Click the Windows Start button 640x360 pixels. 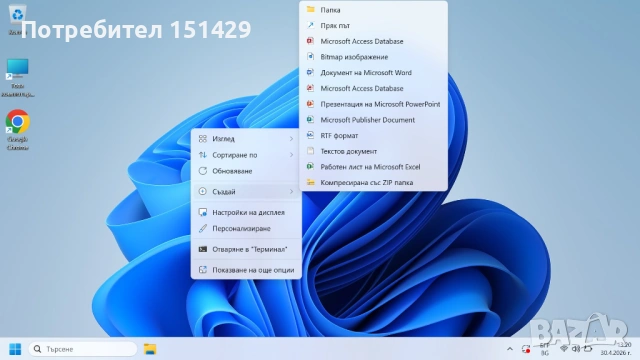15,349
